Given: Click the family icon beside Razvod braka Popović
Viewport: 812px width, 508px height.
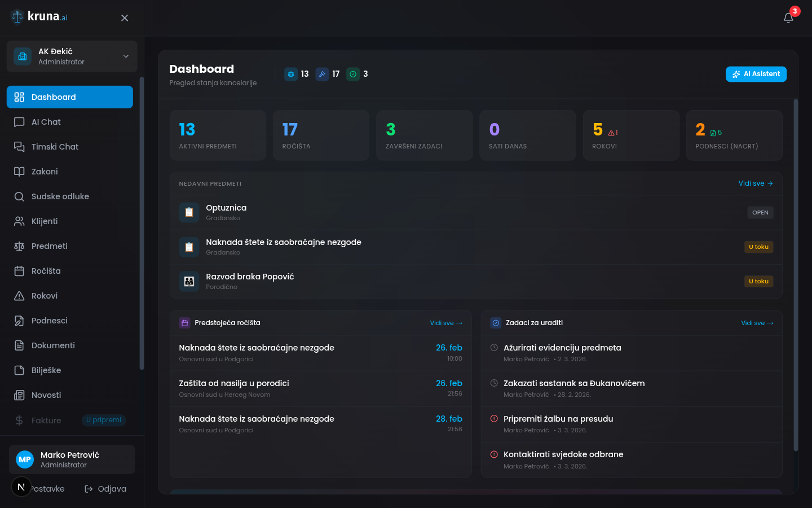Looking at the screenshot, I should coord(189,281).
